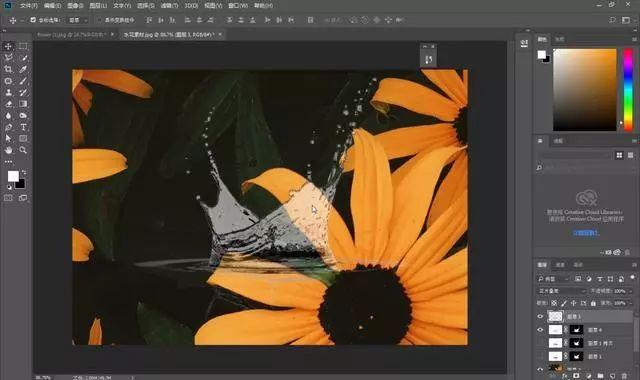The width and height of the screenshot is (640, 380).
Task: Show the hidden fourth layer with mask
Action: 540,356
